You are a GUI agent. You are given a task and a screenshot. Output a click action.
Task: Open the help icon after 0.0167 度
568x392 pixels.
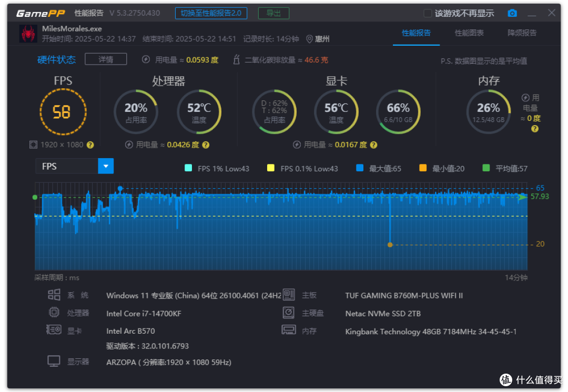pyautogui.click(x=374, y=145)
